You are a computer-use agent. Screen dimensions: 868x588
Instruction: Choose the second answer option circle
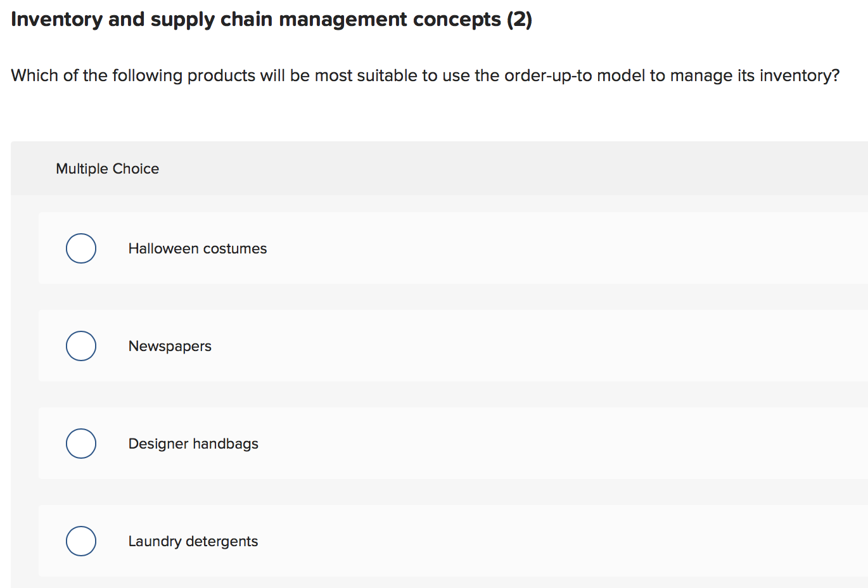80,346
